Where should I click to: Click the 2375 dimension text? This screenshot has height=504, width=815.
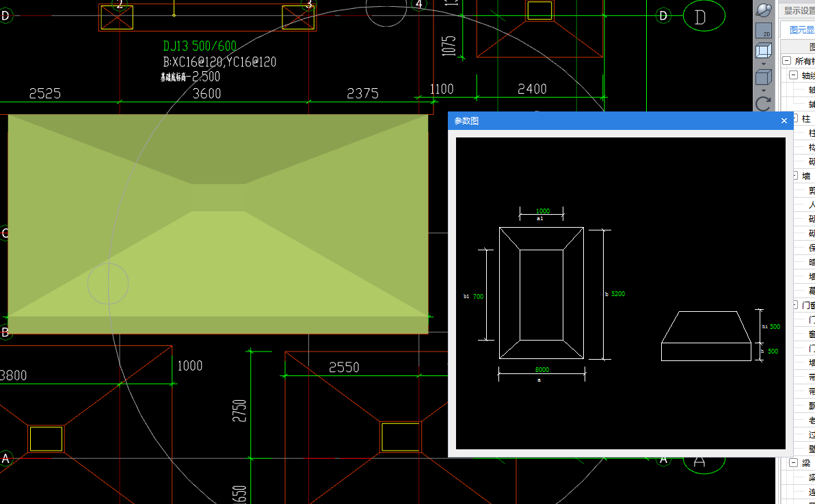[362, 94]
